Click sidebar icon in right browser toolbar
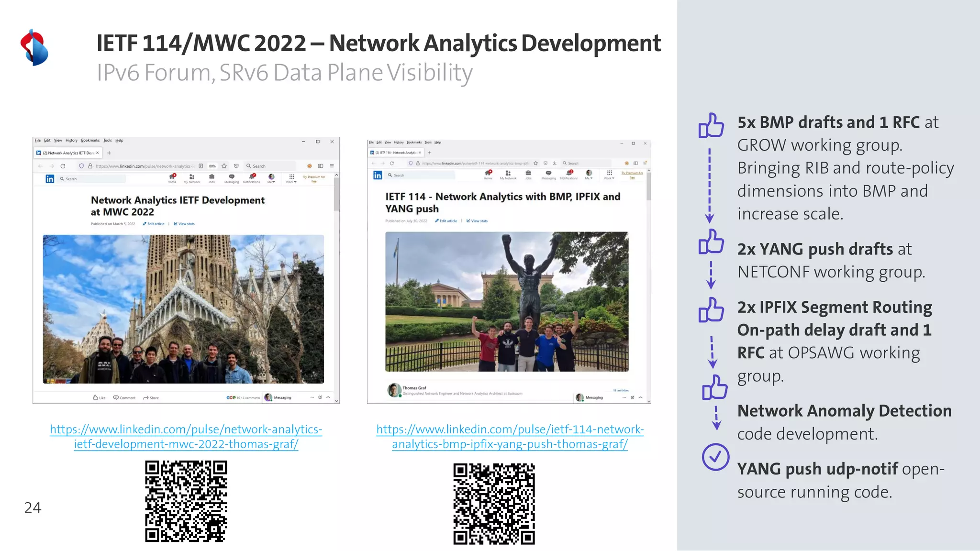The height and width of the screenshot is (551, 980). click(635, 163)
